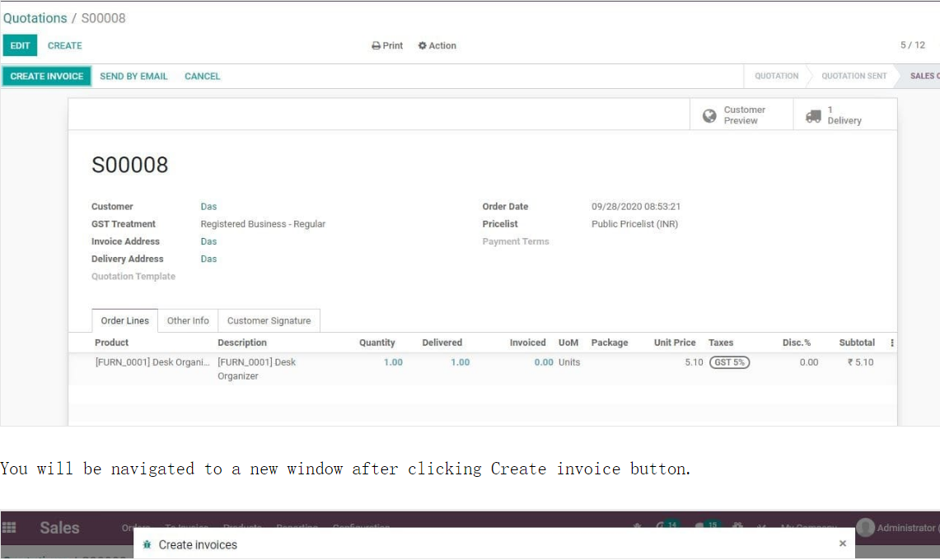
Task: Click delivered value 1.00
Action: pyautogui.click(x=461, y=362)
